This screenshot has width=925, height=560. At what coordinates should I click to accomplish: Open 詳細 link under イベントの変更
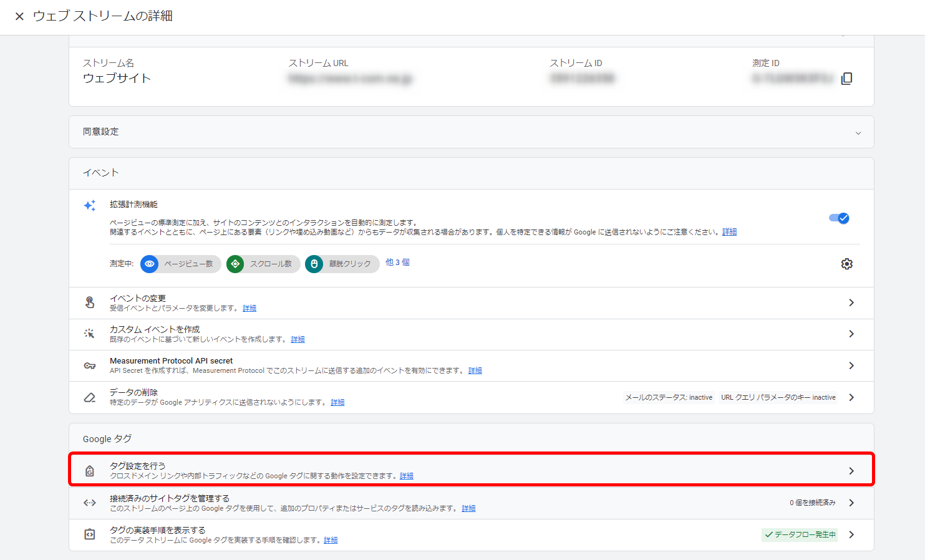tap(249, 308)
